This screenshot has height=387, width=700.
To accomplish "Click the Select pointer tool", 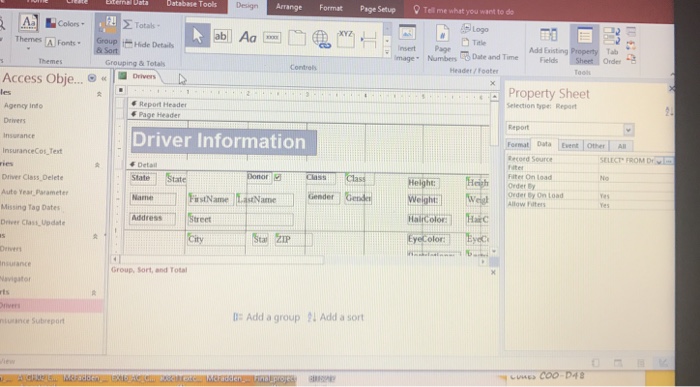I will pyautogui.click(x=197, y=36).
